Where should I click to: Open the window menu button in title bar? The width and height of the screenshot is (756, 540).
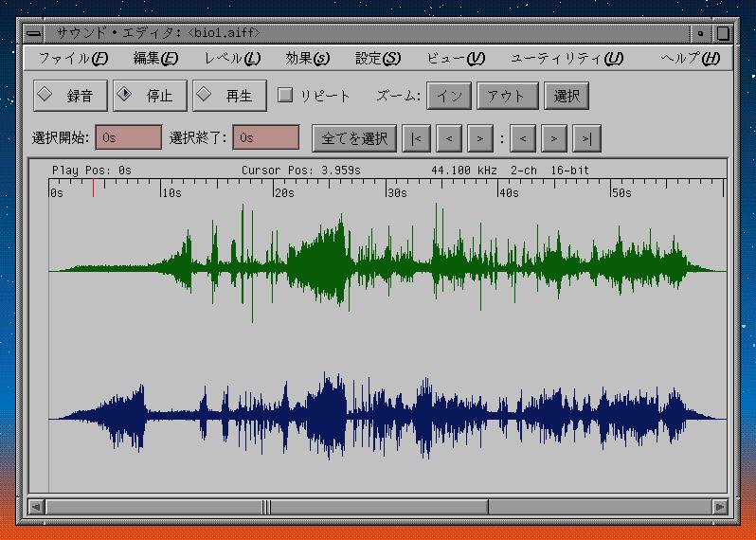coord(34,33)
